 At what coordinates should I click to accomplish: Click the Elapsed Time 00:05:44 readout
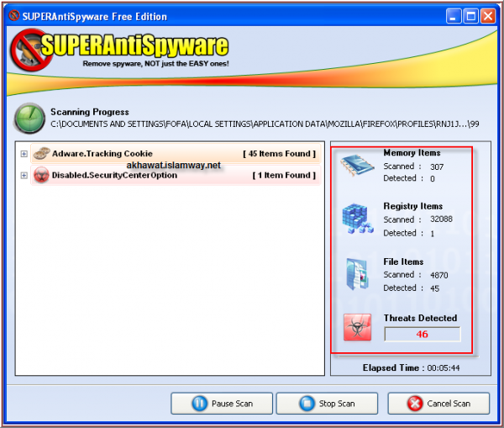click(x=411, y=367)
